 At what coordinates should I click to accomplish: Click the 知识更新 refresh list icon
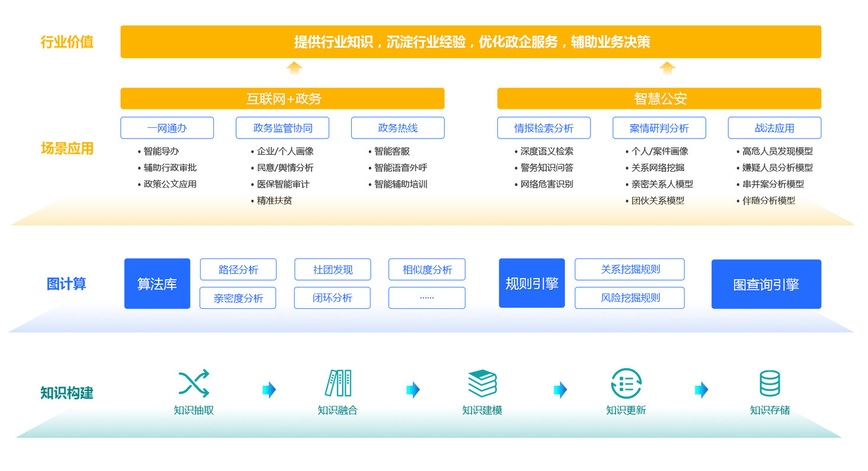tap(626, 383)
